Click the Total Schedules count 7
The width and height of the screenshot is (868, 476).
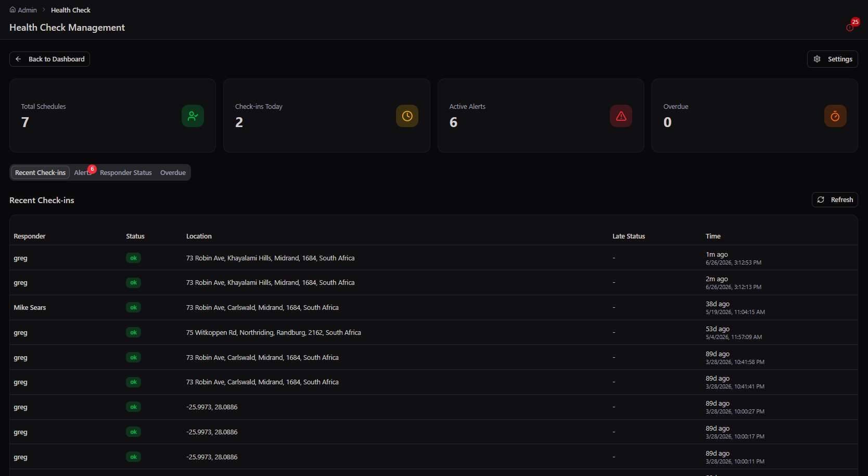pyautogui.click(x=25, y=122)
